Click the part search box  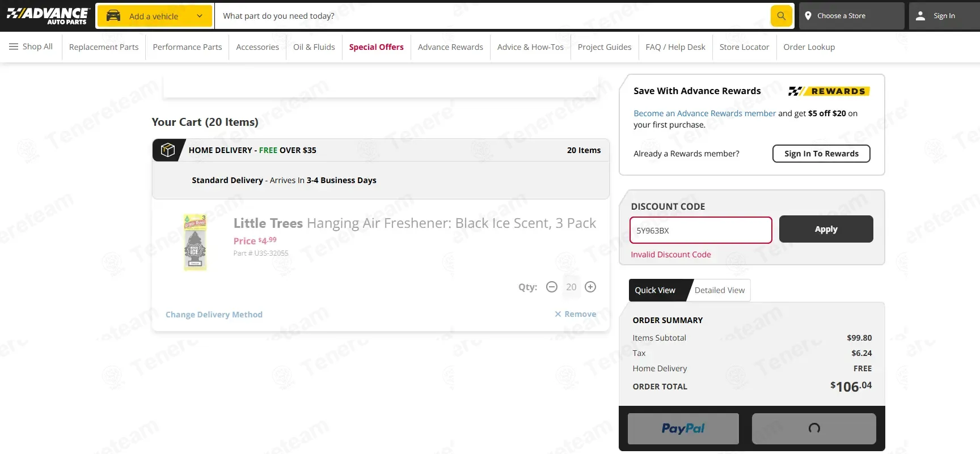492,16
